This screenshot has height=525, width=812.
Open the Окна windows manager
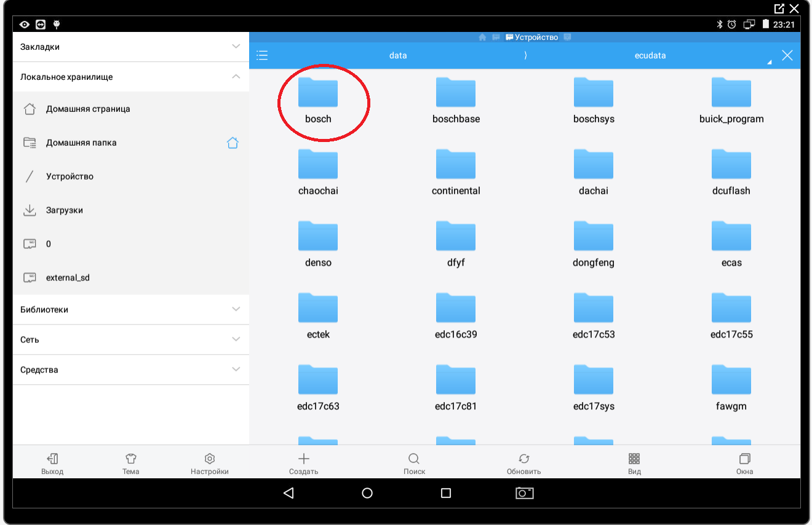point(744,464)
